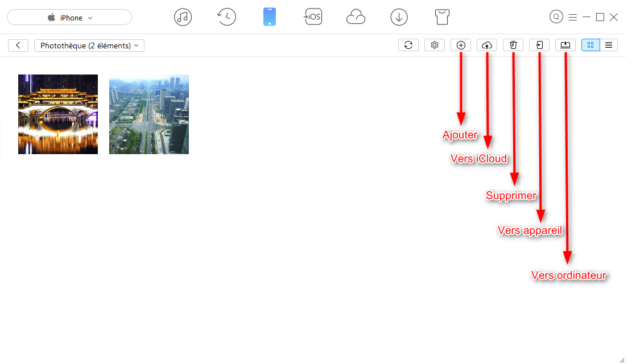This screenshot has height=364, width=632.
Task: Click the search magnifier icon
Action: point(556,17)
